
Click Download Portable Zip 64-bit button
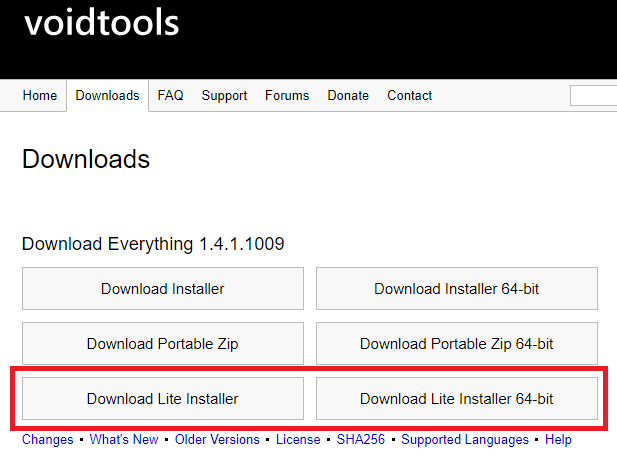click(457, 344)
